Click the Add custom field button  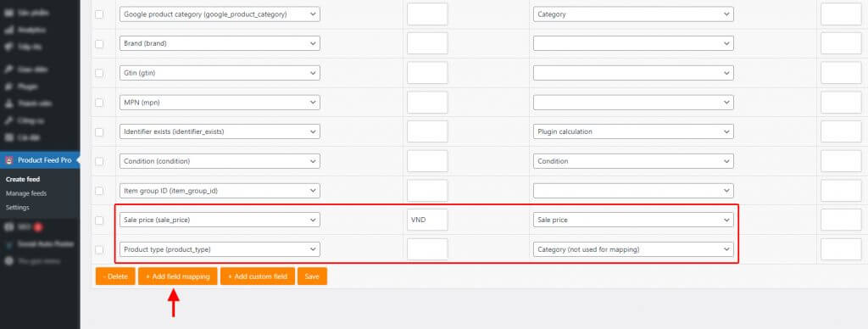[x=258, y=276]
